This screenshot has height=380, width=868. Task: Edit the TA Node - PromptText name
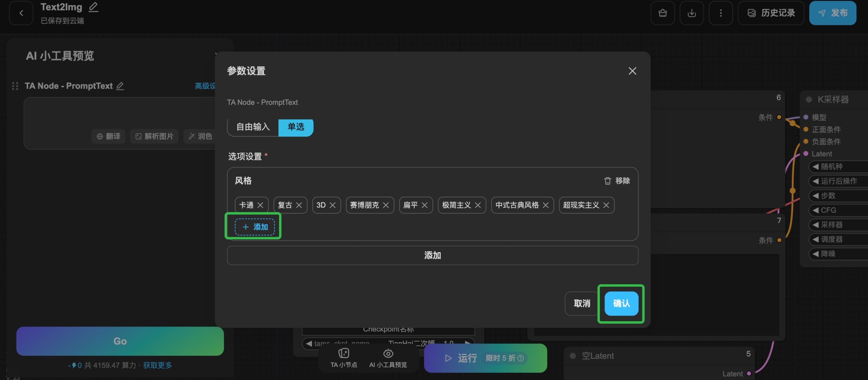tap(120, 86)
